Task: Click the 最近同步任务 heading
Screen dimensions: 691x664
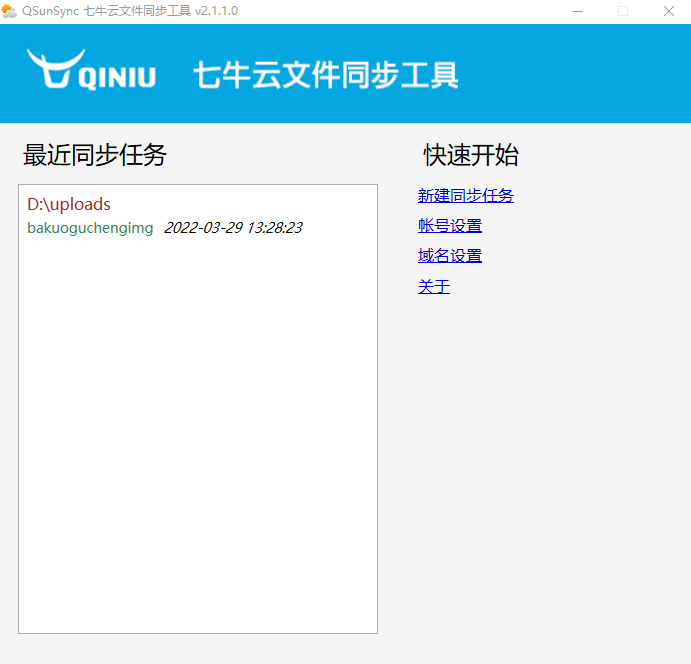Action: coord(95,155)
